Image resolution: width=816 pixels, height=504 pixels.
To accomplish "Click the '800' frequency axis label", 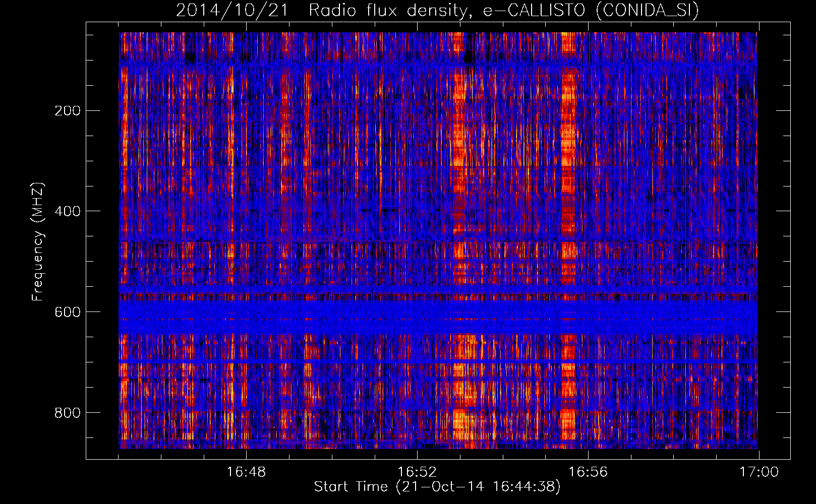I will tap(68, 413).
